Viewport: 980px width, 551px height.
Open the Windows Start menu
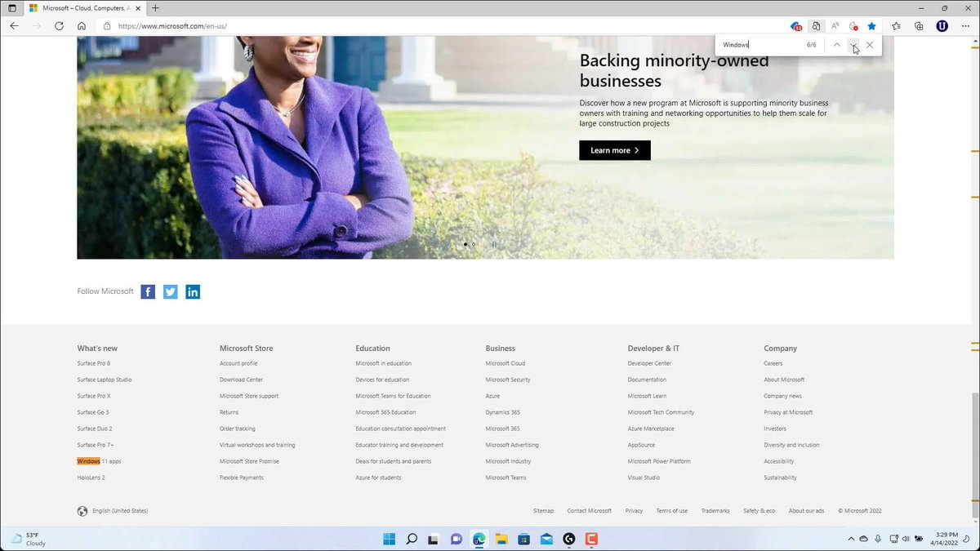390,539
